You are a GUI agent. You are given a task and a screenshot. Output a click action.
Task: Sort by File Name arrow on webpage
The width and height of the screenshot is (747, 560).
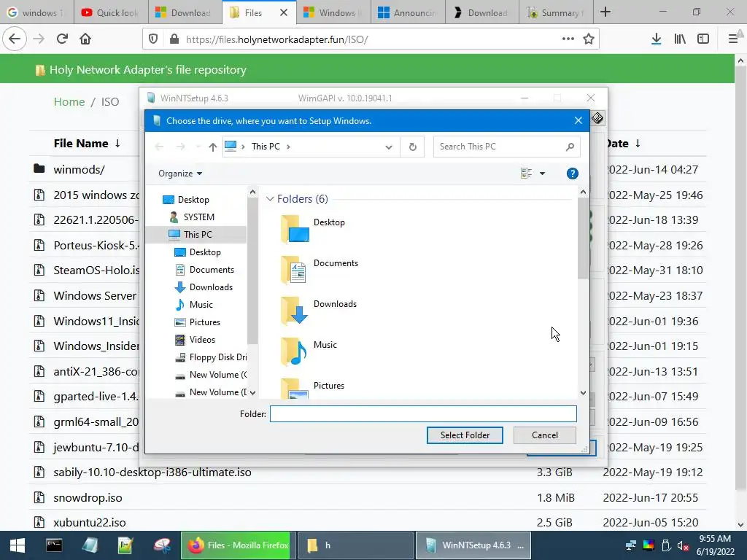pos(117,144)
